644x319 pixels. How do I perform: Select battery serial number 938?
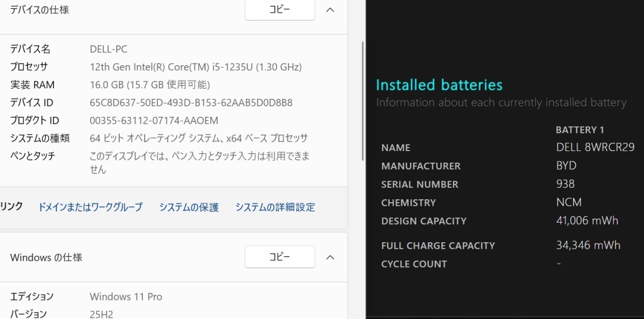[565, 184]
